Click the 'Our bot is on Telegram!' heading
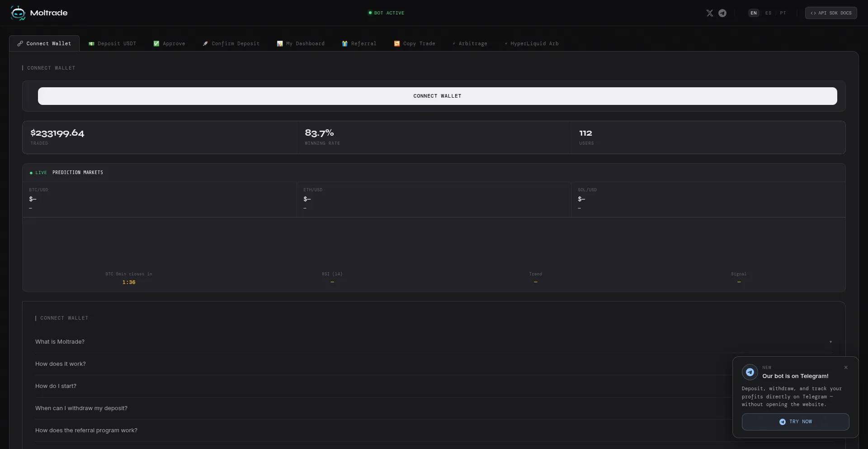Image resolution: width=868 pixels, height=449 pixels. click(795, 376)
